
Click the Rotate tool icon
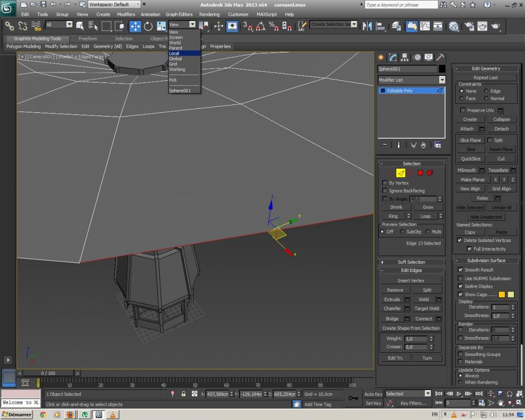(x=148, y=26)
